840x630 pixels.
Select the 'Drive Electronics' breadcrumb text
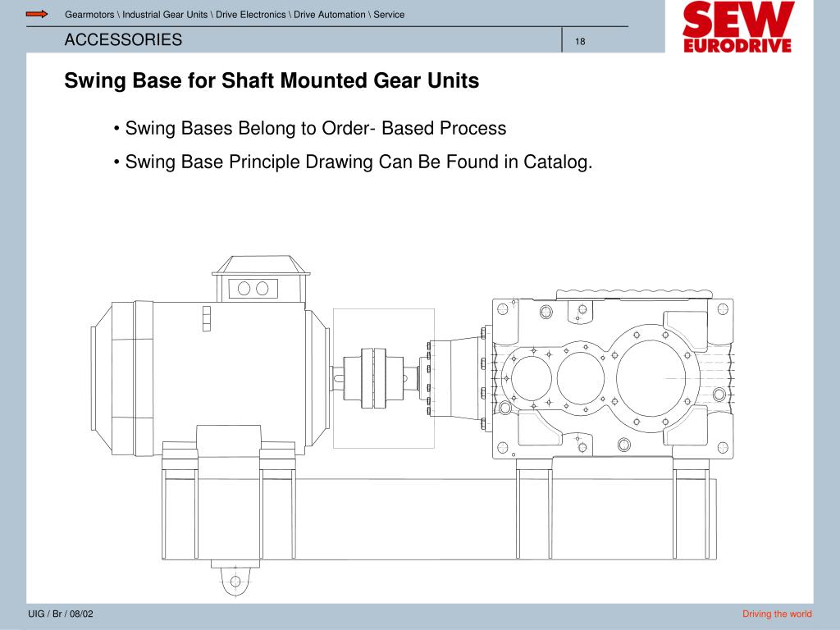click(x=251, y=15)
